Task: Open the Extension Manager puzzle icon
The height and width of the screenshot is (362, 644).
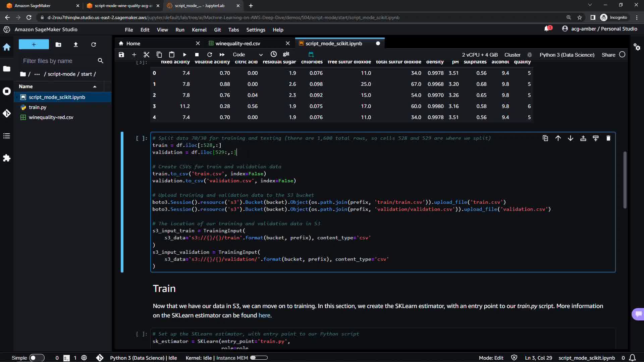Action: tap(7, 158)
